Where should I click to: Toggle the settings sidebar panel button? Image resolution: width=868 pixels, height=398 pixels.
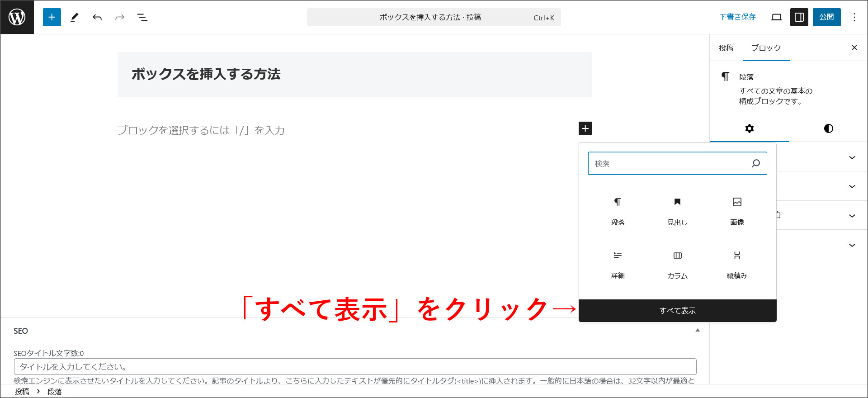(x=799, y=17)
